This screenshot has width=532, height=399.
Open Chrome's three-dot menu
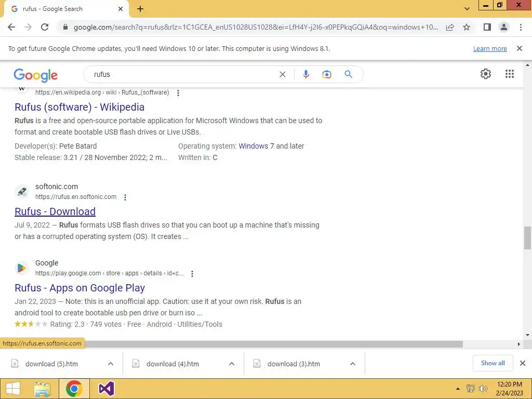[x=521, y=27]
